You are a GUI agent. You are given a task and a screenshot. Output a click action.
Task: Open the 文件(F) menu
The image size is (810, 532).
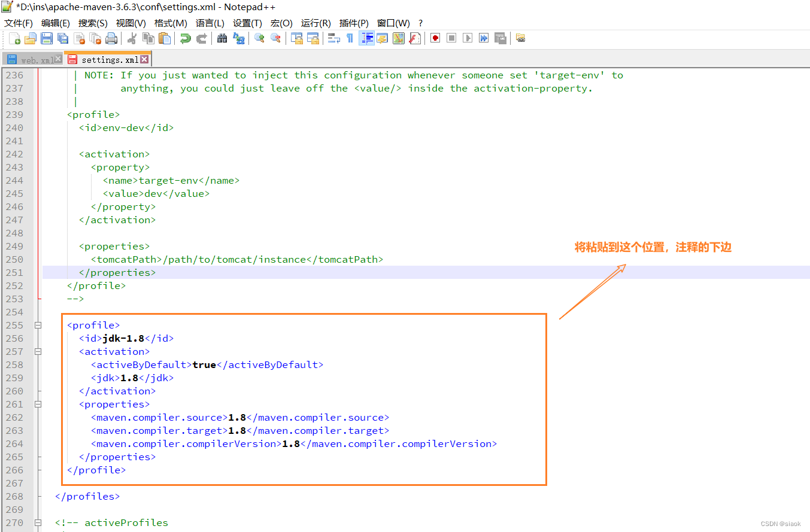(x=19, y=23)
